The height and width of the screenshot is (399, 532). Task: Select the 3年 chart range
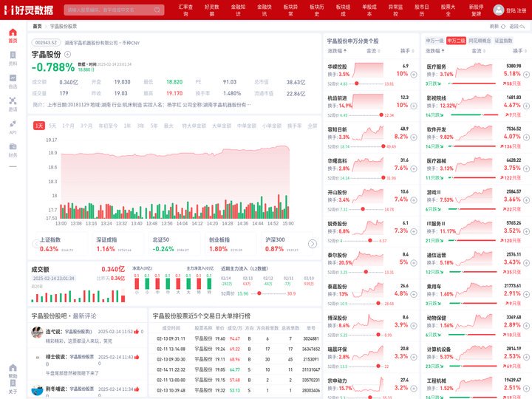coord(140,126)
